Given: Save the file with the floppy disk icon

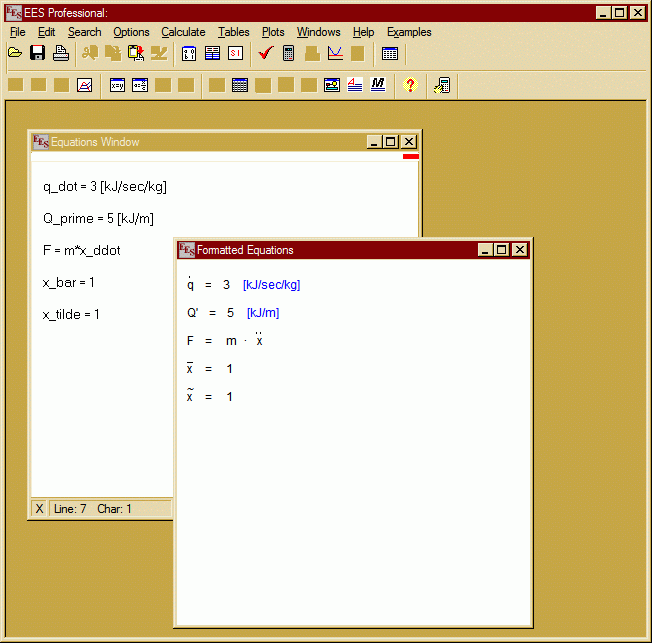Looking at the screenshot, I should coord(37,54).
